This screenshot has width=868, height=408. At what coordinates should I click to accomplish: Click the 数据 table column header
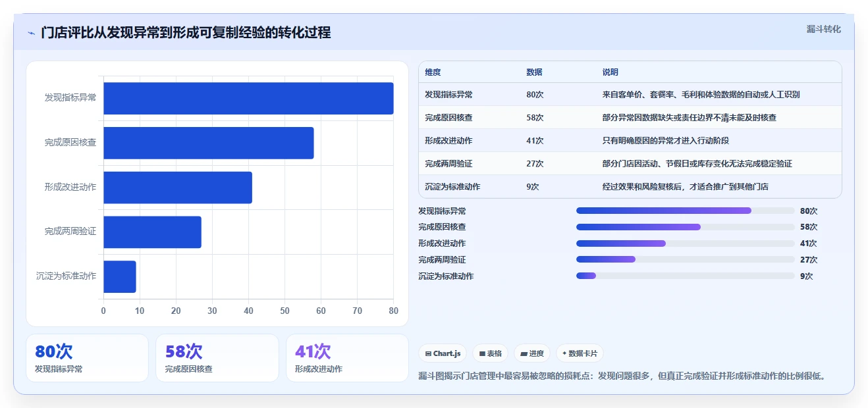[534, 72]
